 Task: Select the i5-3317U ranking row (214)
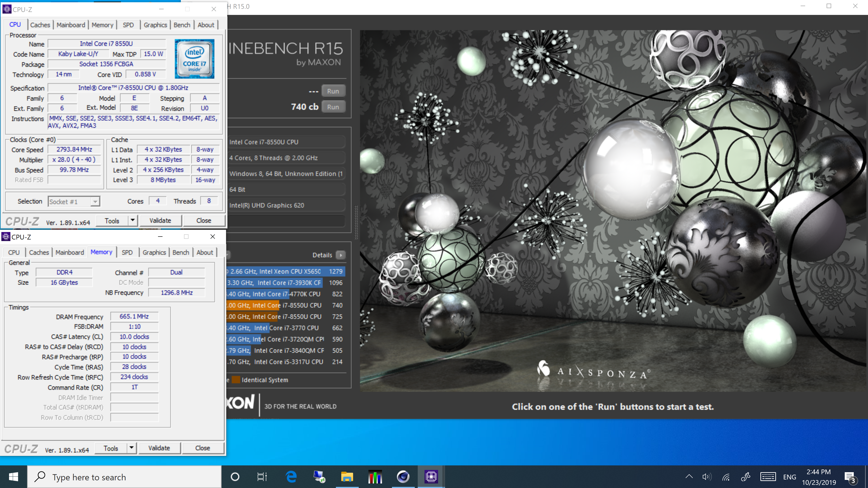[x=286, y=362]
